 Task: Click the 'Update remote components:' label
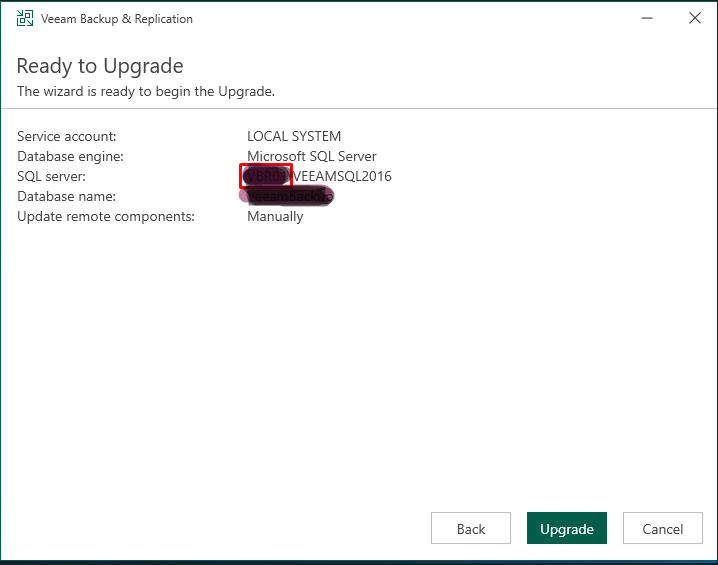(106, 216)
